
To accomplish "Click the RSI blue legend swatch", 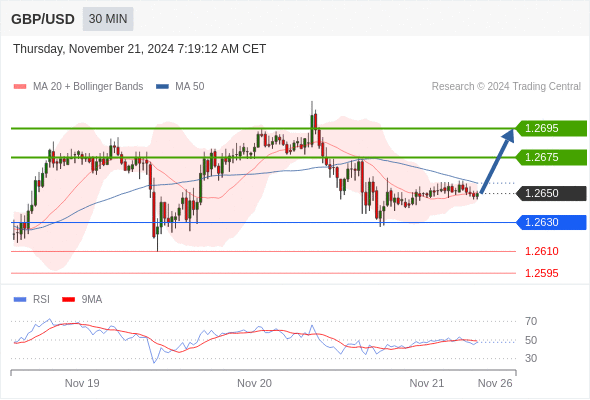I will [20, 300].
